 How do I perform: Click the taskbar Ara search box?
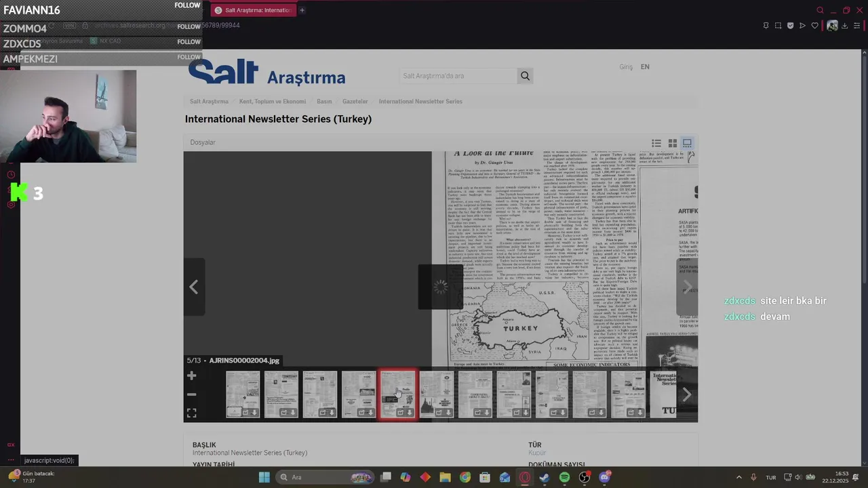coord(325,477)
